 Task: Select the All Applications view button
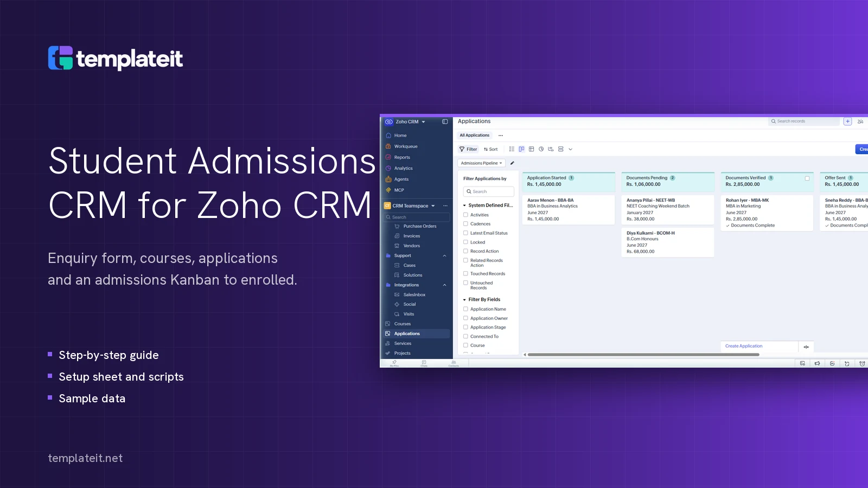[x=475, y=136]
